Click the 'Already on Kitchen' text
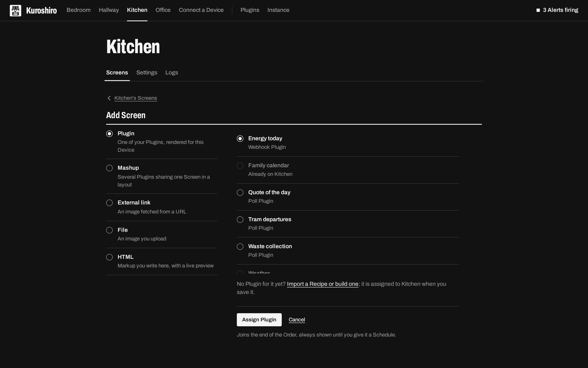588x368 pixels. coord(270,174)
